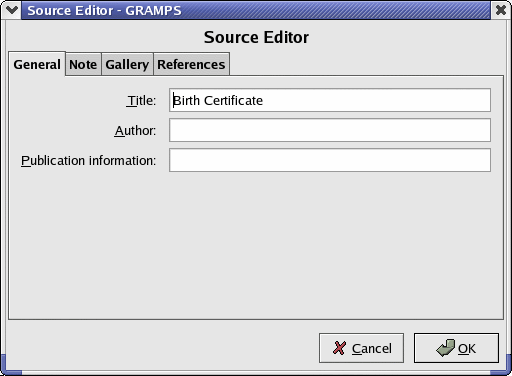Click the red X icon on Cancel
The height and width of the screenshot is (376, 512).
click(339, 348)
